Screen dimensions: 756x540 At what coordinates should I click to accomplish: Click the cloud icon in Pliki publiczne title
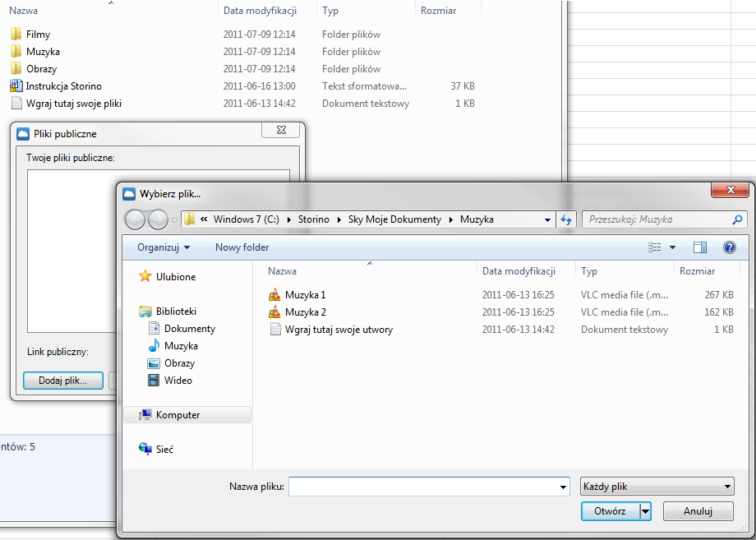(x=23, y=134)
